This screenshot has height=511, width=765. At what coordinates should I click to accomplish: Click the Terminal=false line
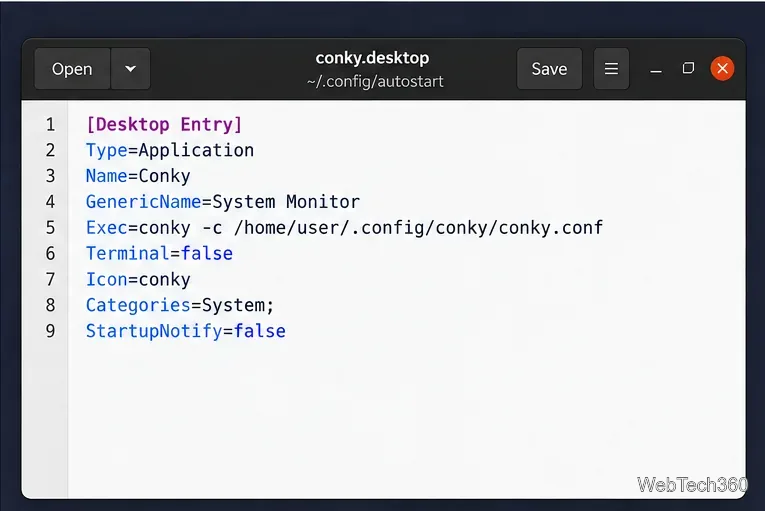pyautogui.click(x=159, y=254)
